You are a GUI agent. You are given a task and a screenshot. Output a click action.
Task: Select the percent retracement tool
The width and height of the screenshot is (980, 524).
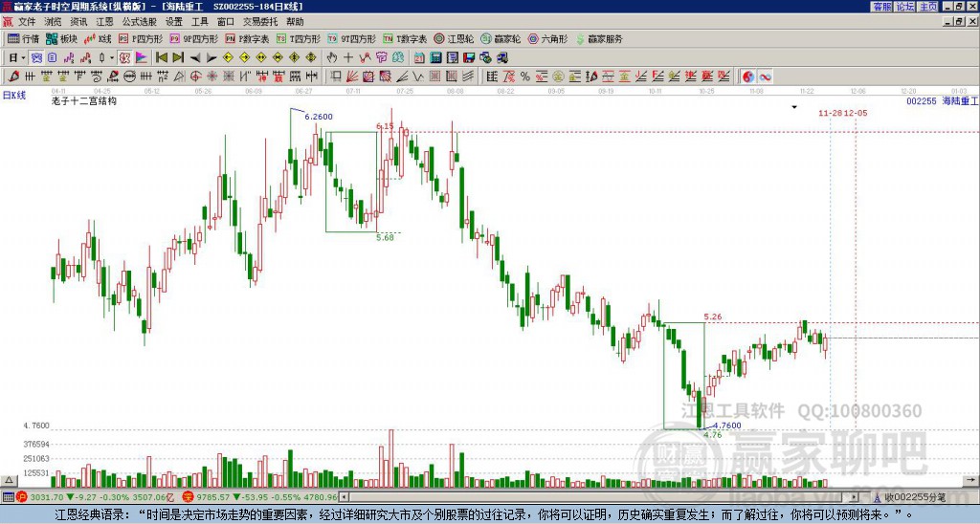pos(525,76)
